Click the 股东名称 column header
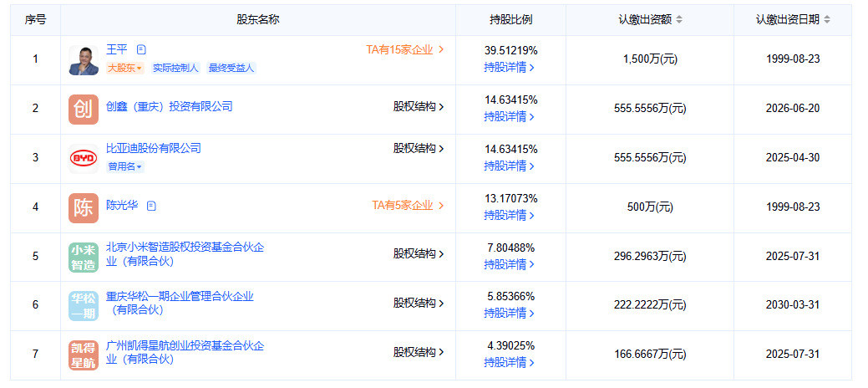Screen dimensions: 868x388 point(258,20)
